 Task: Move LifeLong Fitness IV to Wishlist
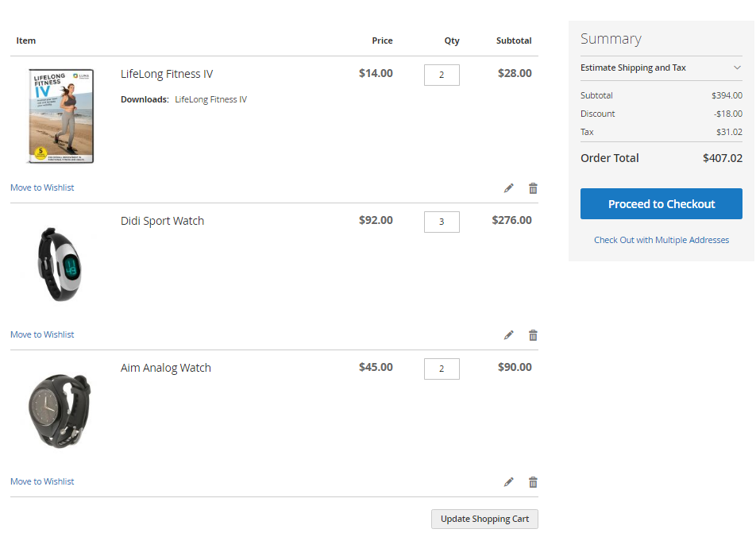42,188
